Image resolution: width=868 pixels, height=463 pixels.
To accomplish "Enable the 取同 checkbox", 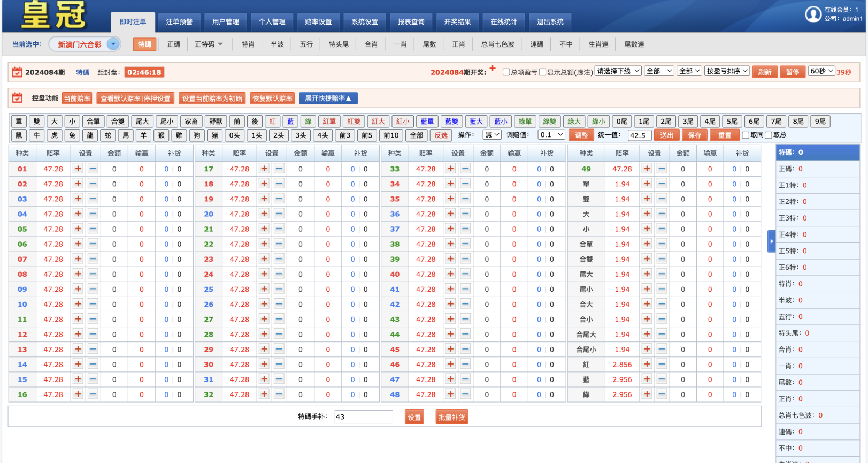I will 746,135.
